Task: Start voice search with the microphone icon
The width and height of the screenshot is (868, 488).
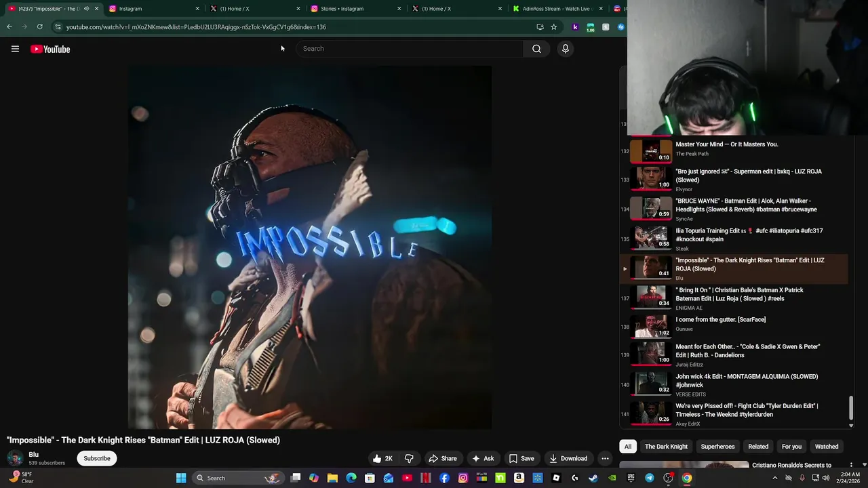Action: pyautogui.click(x=565, y=49)
